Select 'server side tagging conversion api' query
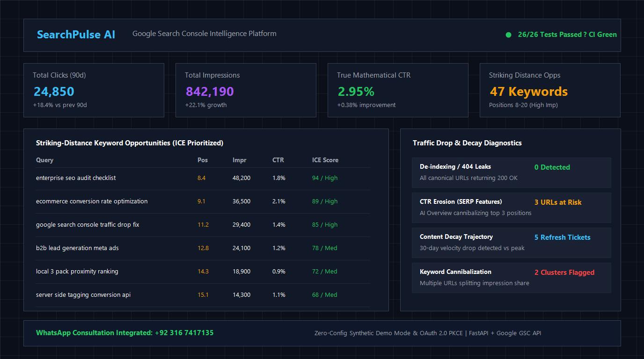Image resolution: width=644 pixels, height=359 pixels. pos(83,295)
